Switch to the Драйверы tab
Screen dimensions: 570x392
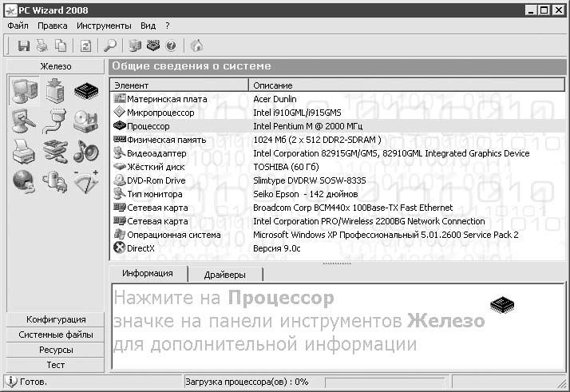(224, 274)
